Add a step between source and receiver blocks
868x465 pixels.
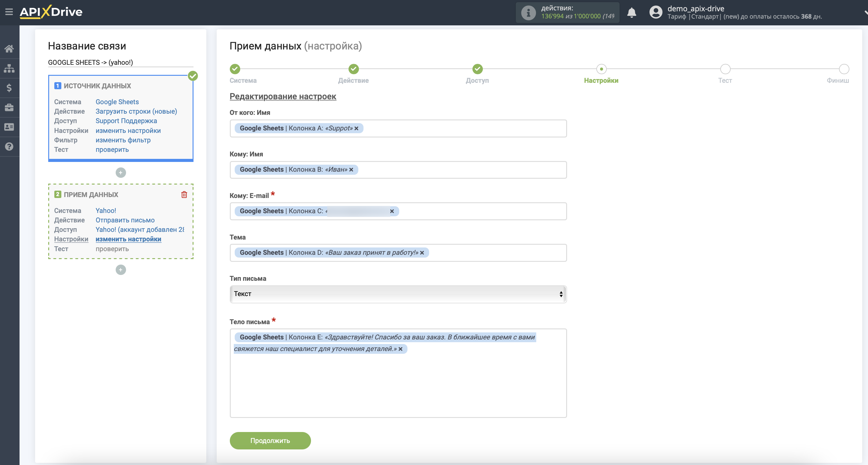click(121, 173)
